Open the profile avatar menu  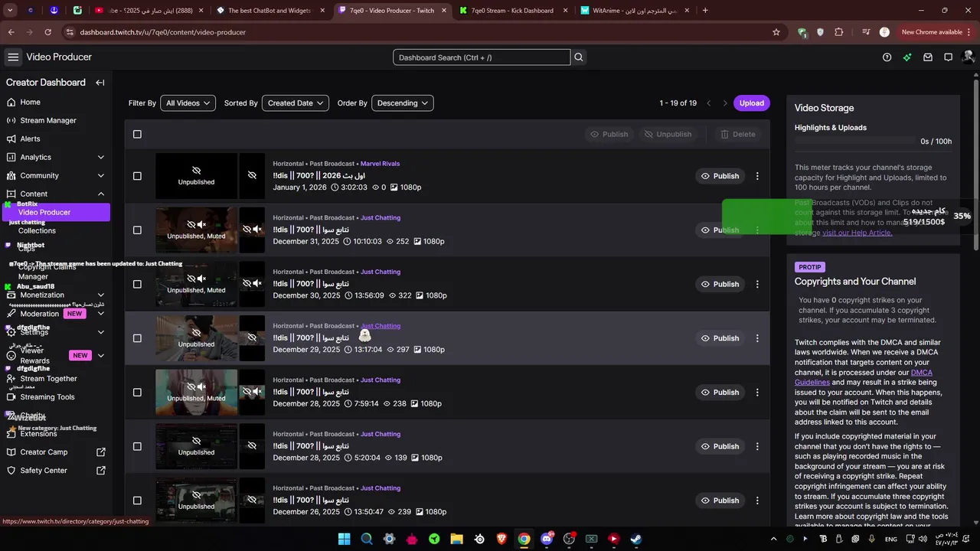968,57
